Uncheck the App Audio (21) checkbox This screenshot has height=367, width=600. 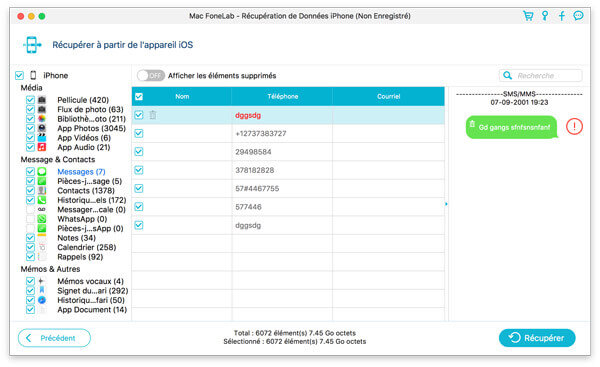30,147
